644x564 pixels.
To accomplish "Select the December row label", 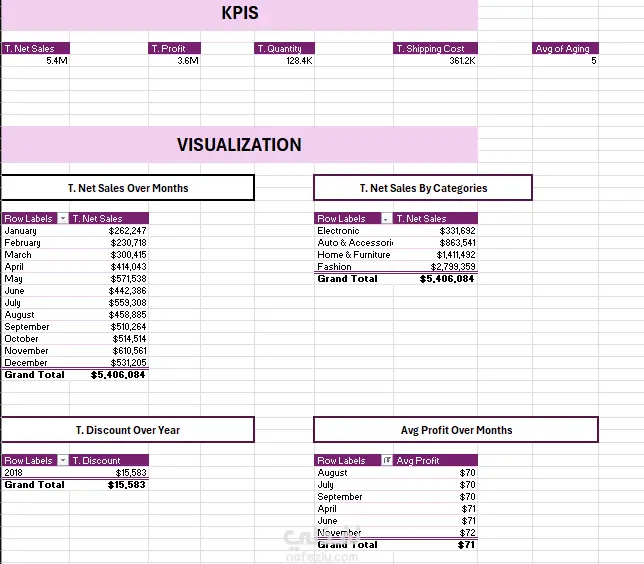I will tap(36, 362).
